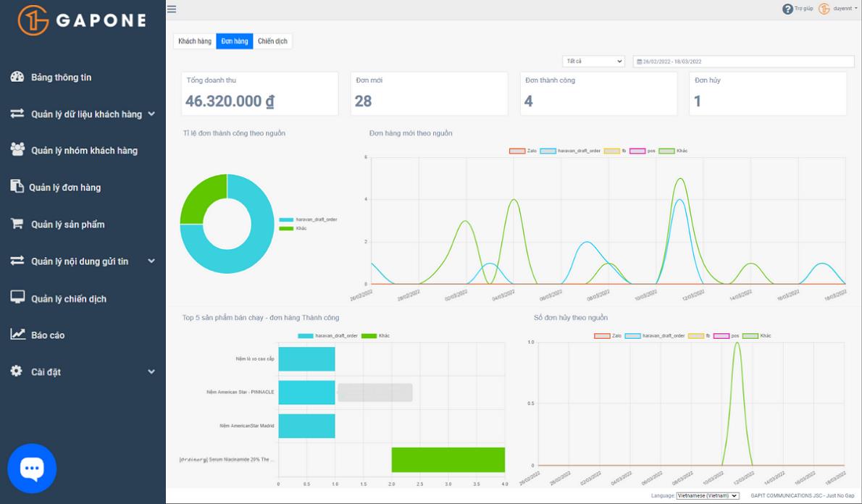Open Báo cáo chart icon in sidebar
Image resolution: width=862 pixels, height=504 pixels.
[17, 335]
